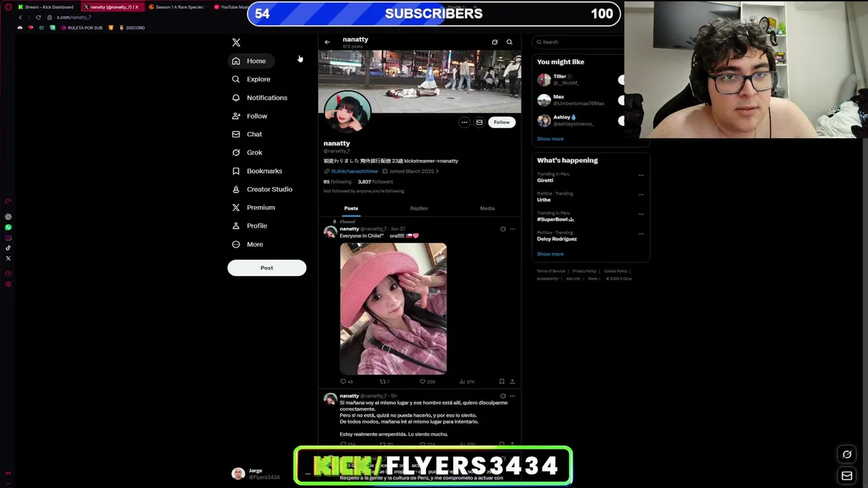The height and width of the screenshot is (488, 868).
Task: Click the X logo above Home
Action: pyautogui.click(x=236, y=42)
